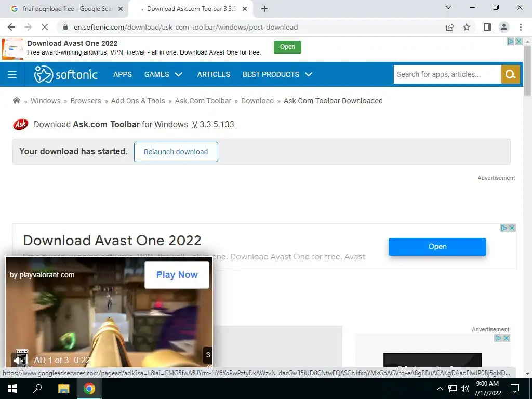Close middle Avast ad with X
The height and width of the screenshot is (399, 532).
pyautogui.click(x=512, y=228)
